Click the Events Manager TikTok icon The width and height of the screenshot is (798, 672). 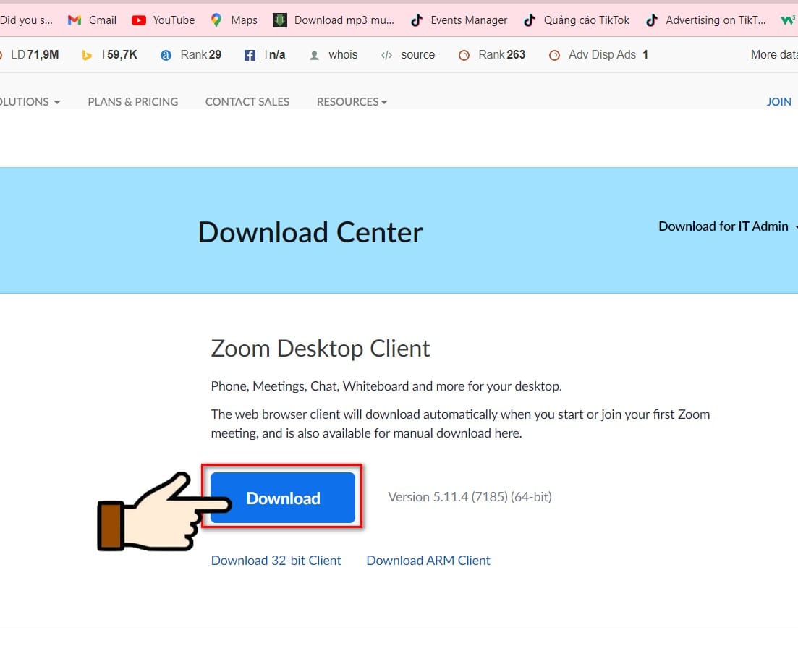pyautogui.click(x=417, y=20)
